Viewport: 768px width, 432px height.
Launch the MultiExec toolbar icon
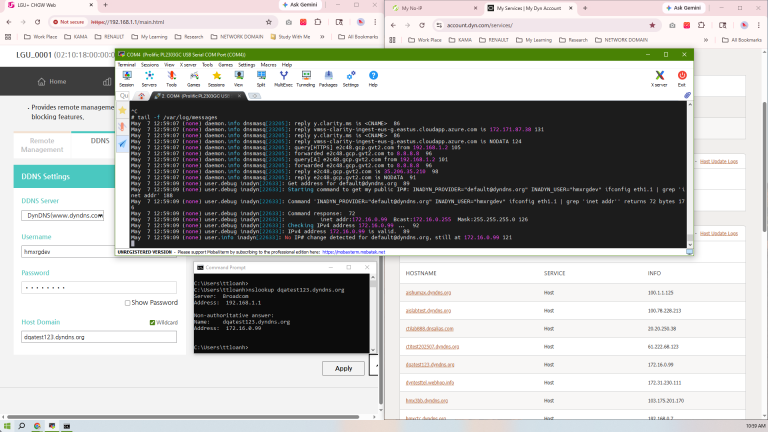tap(283, 78)
